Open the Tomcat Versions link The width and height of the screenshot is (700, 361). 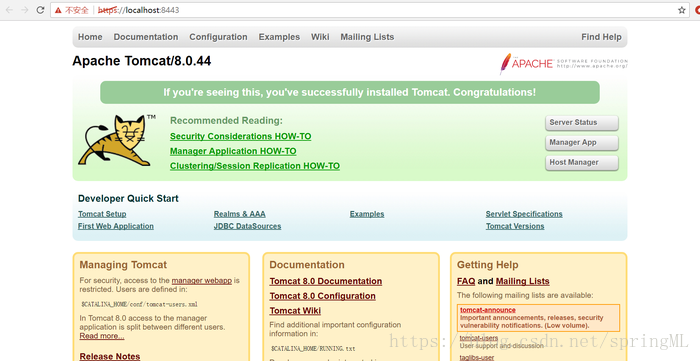click(x=515, y=226)
